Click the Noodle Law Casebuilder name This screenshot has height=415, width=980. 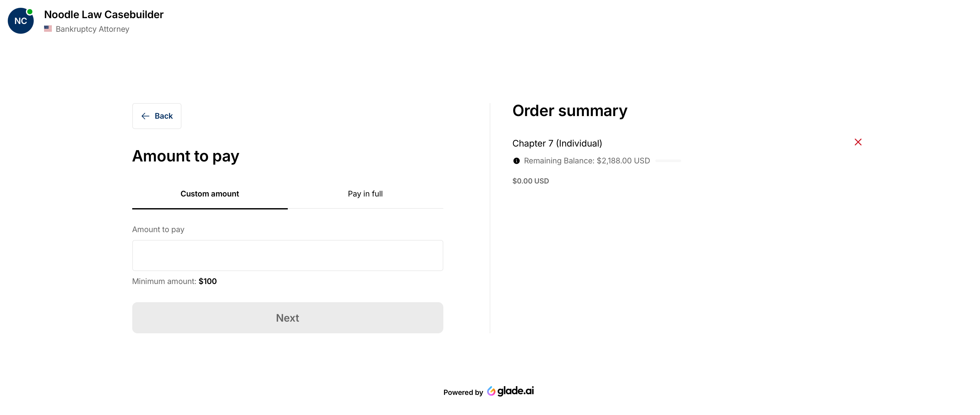103,15
